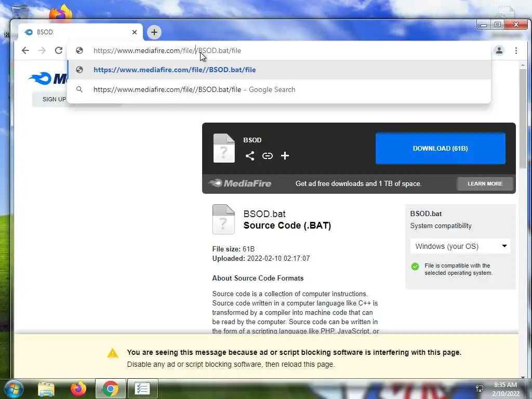
Task: Open the Windows (your OS) dropdown
Action: pyautogui.click(x=460, y=246)
